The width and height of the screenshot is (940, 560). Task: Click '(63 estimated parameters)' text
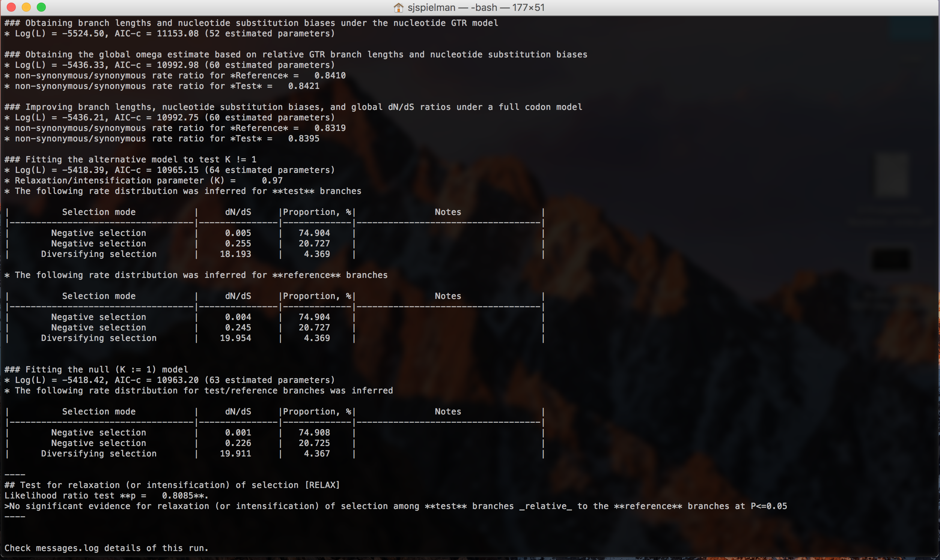click(x=270, y=380)
